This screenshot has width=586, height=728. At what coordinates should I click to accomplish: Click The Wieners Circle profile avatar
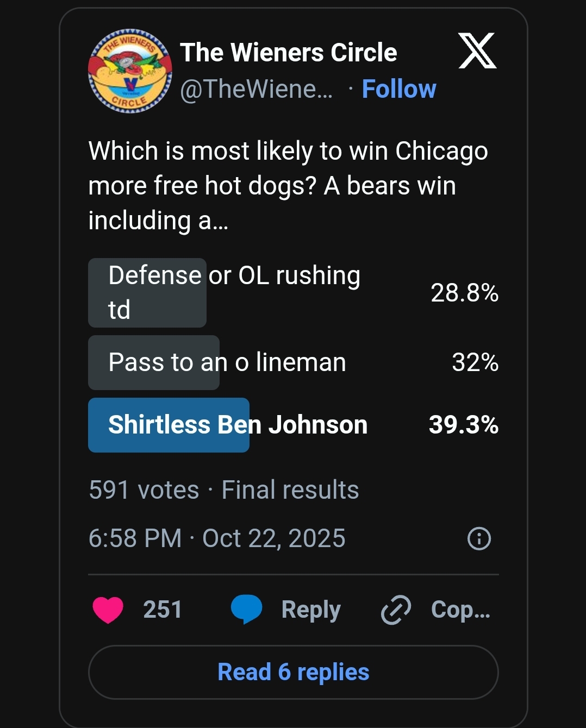130,71
